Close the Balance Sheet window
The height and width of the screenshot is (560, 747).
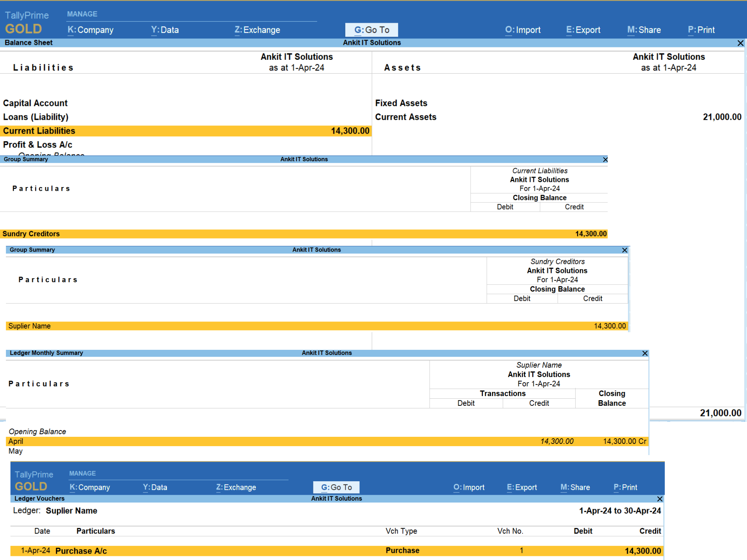click(x=740, y=43)
